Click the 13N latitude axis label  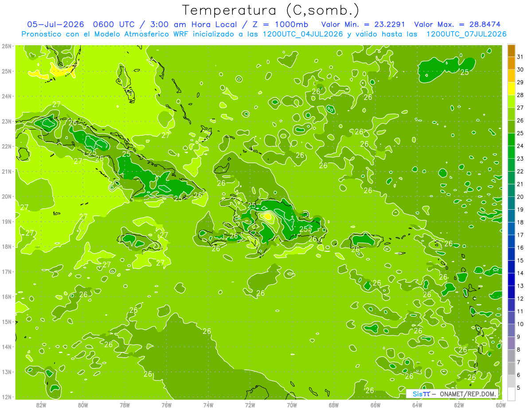point(6,372)
